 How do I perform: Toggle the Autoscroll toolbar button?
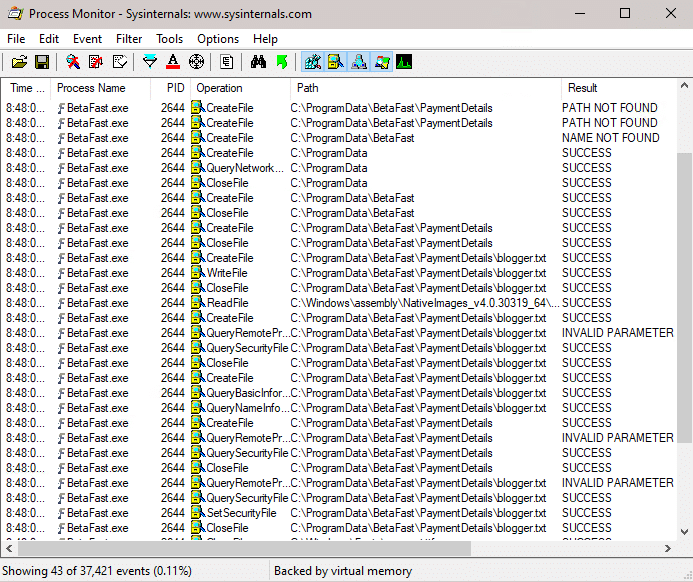[96, 62]
